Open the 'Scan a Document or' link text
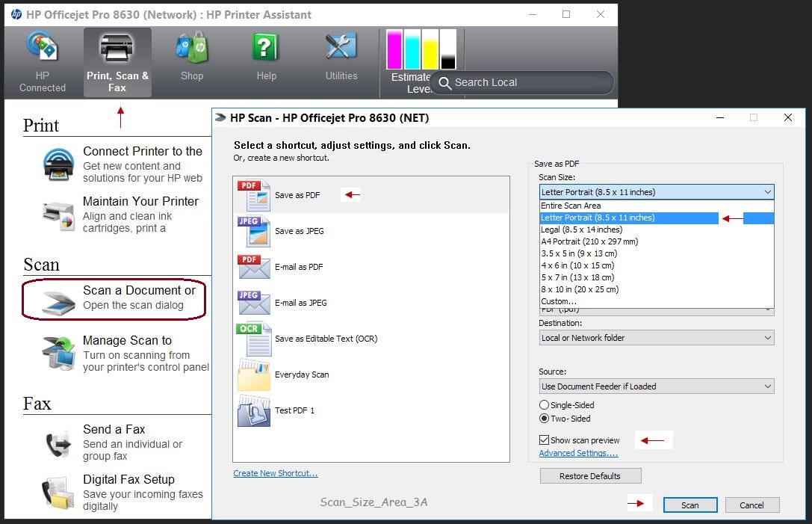The image size is (812, 524). click(x=139, y=290)
